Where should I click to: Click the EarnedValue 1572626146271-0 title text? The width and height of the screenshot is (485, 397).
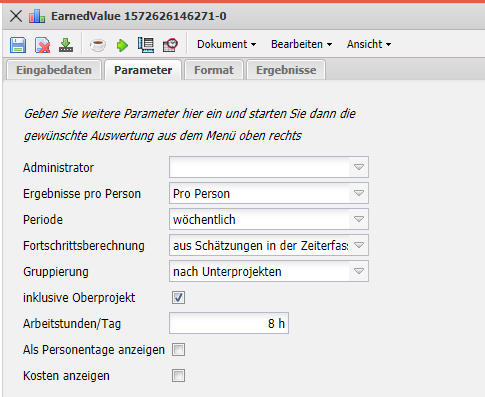click(x=139, y=16)
